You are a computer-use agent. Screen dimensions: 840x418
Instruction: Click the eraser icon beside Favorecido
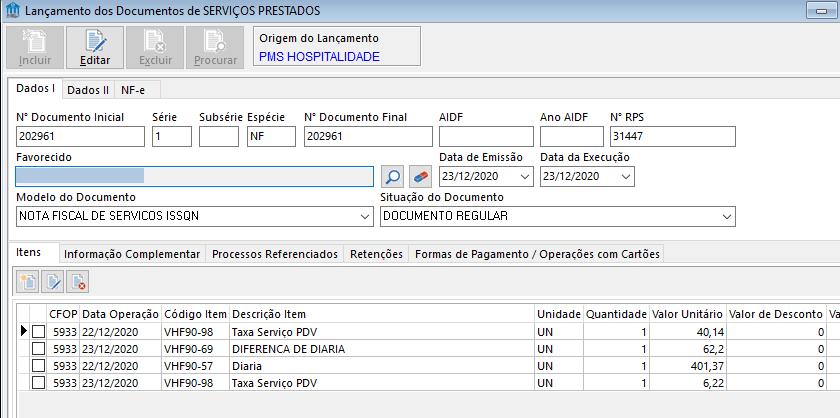[420, 177]
